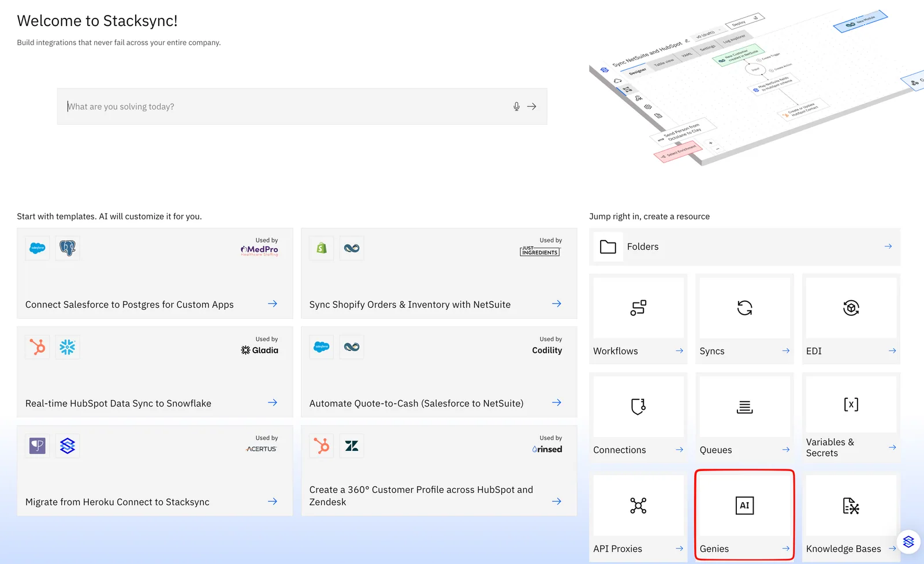
Task: Click the API Proxies network icon
Action: click(x=638, y=506)
